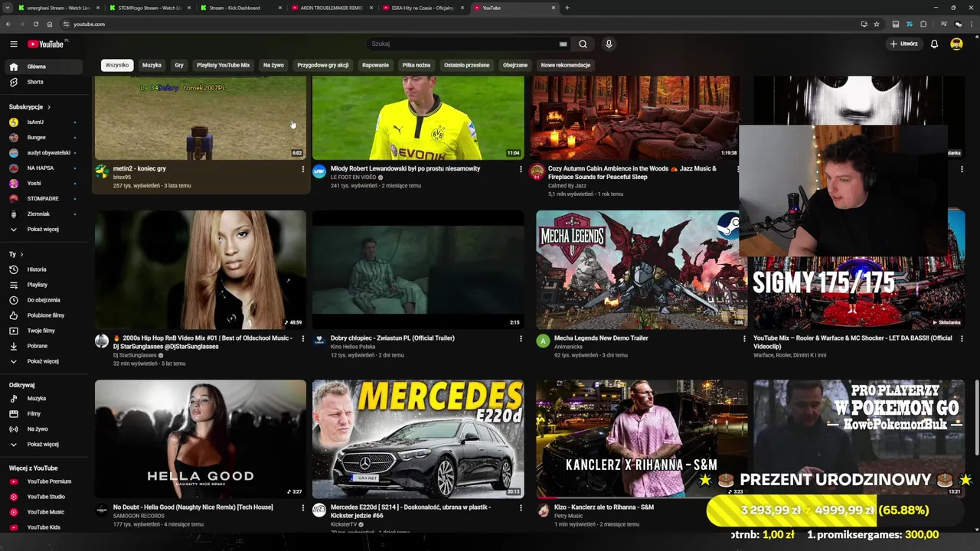This screenshot has height=551, width=980.
Task: Open YouTube Music link
Action: [42, 512]
